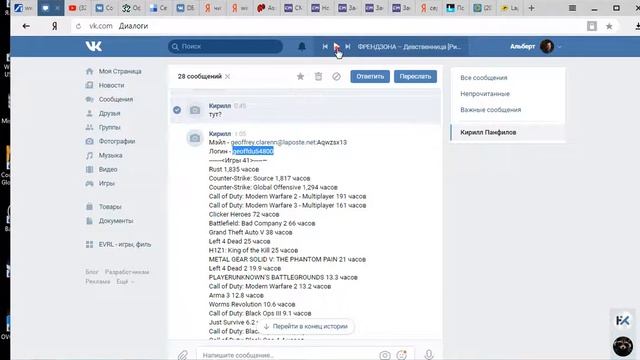Click the FK overlay icon at right
This screenshot has width=640, height=360.
click(622, 320)
